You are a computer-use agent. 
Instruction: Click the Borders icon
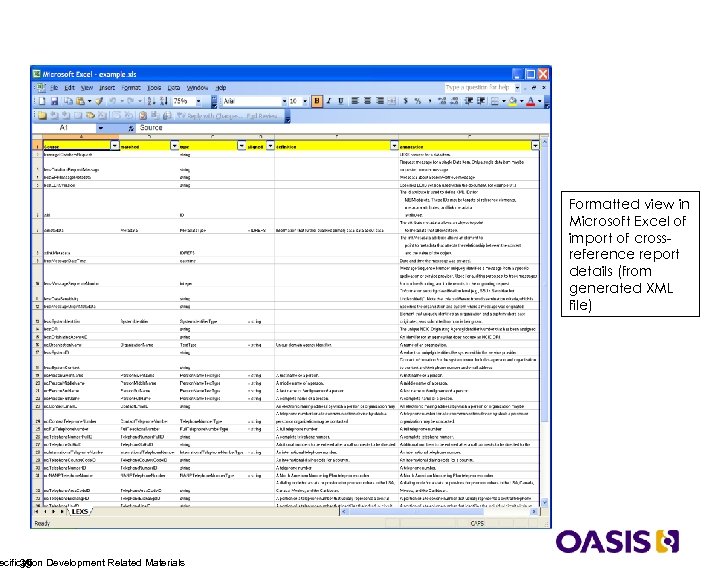[x=495, y=101]
